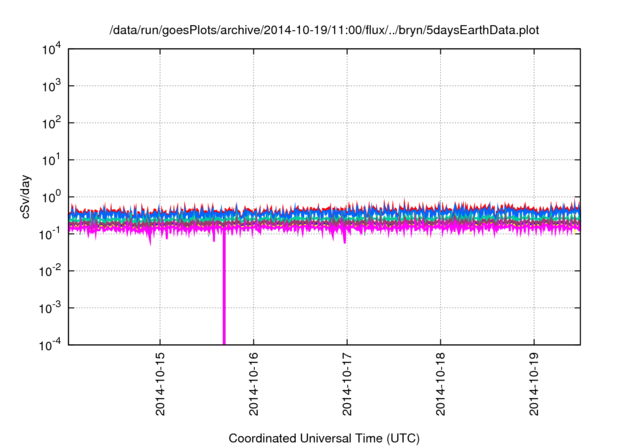Select the 2014-10-15 date label
Screen dimensions: 640x448
pos(160,384)
